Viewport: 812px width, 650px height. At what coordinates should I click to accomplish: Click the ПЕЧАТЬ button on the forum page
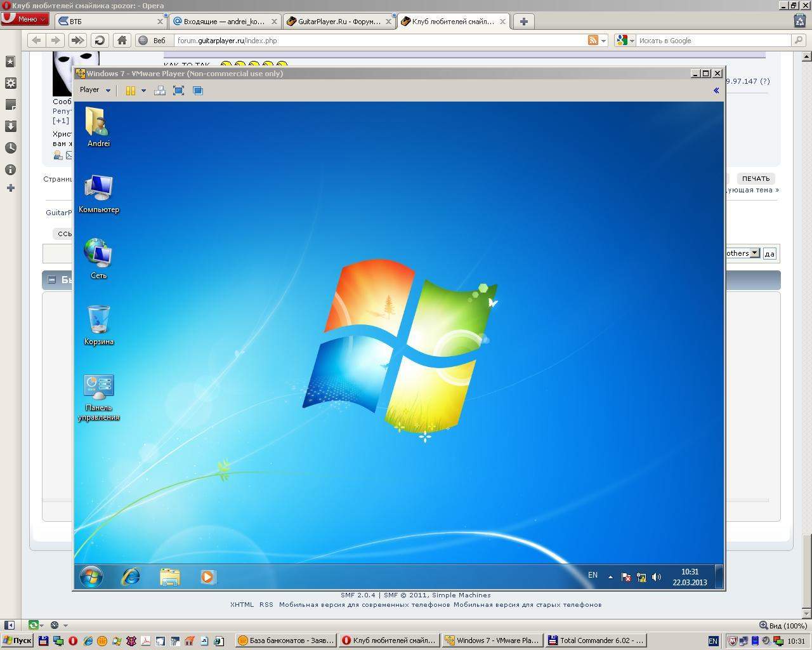tap(756, 178)
